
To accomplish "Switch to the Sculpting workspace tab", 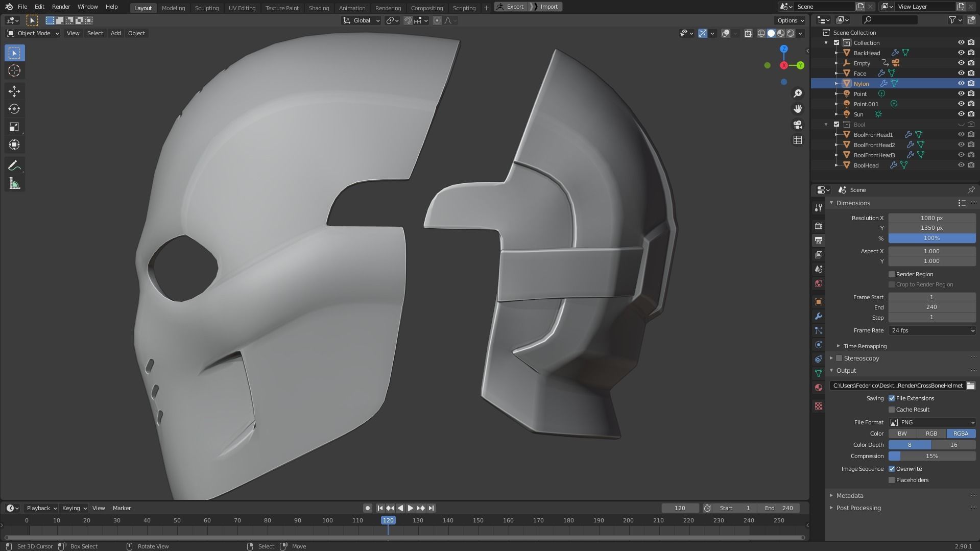I will tap(207, 8).
